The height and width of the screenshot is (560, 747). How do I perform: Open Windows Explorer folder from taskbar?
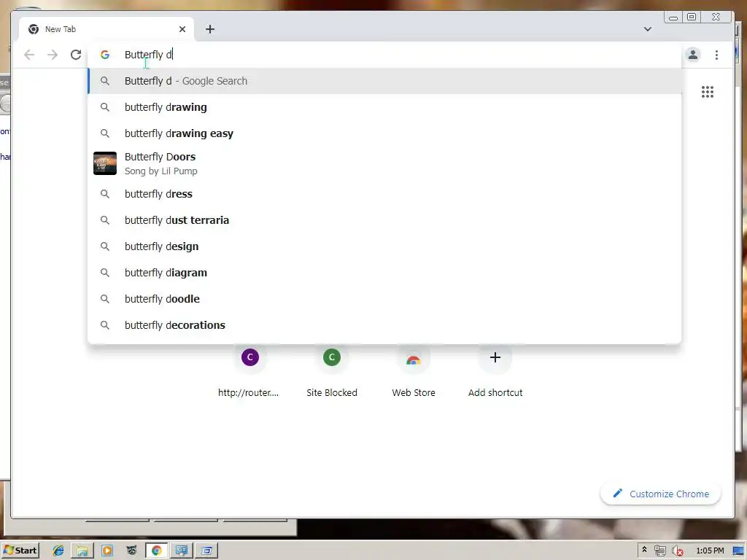pyautogui.click(x=82, y=551)
